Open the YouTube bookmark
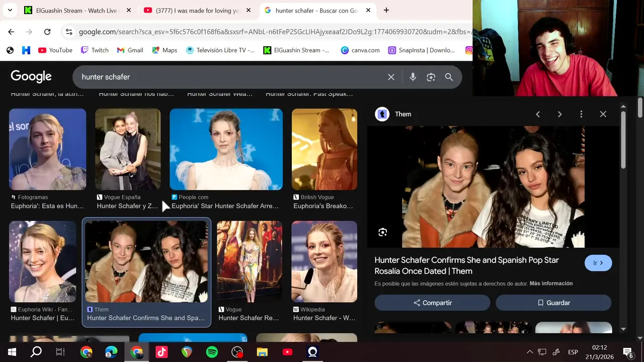 pos(55,50)
